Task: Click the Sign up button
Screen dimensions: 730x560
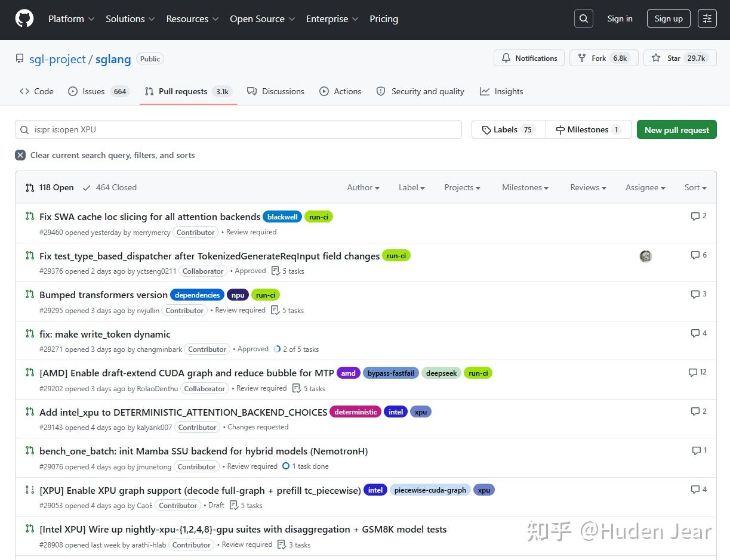Action: [669, 18]
